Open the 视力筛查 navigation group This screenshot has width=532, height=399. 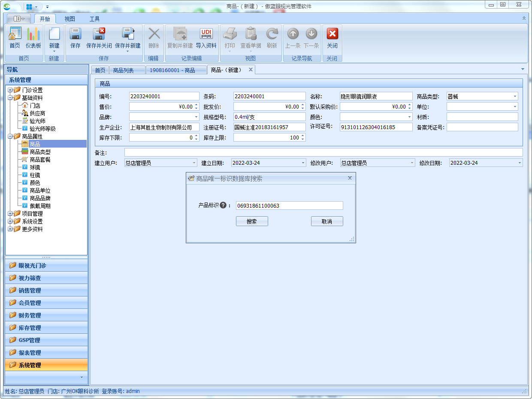point(46,278)
